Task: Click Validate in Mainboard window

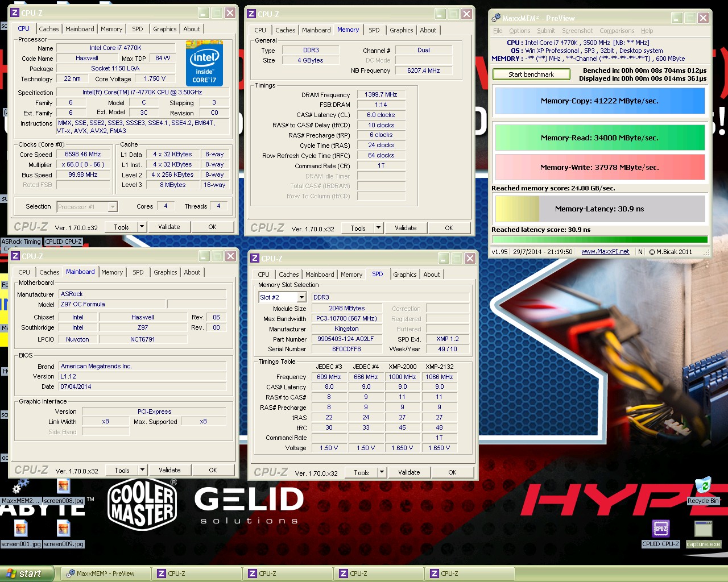Action: pyautogui.click(x=169, y=470)
